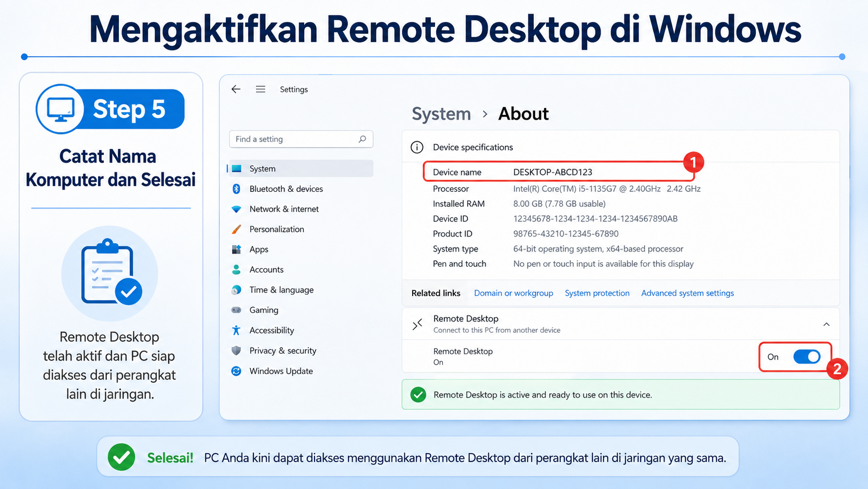Image resolution: width=868 pixels, height=489 pixels.
Task: Click the Product ID value 98765-43210-12345-67890
Action: [566, 234]
